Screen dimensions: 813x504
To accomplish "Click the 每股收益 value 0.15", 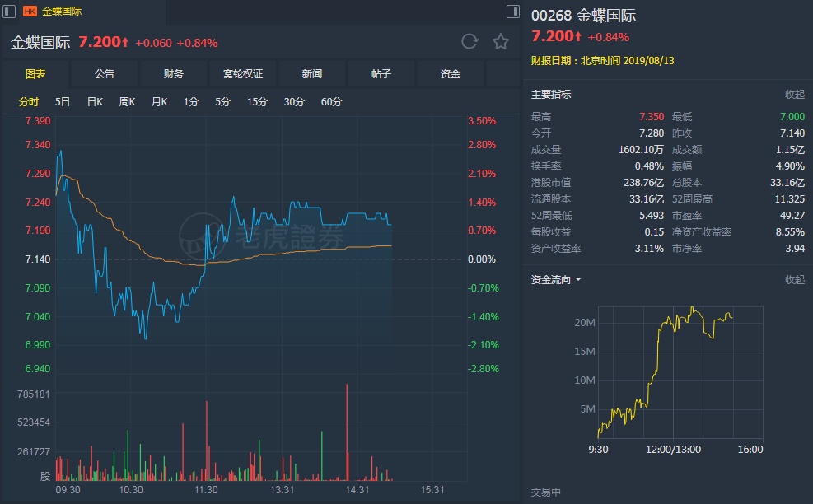I will pyautogui.click(x=654, y=231).
